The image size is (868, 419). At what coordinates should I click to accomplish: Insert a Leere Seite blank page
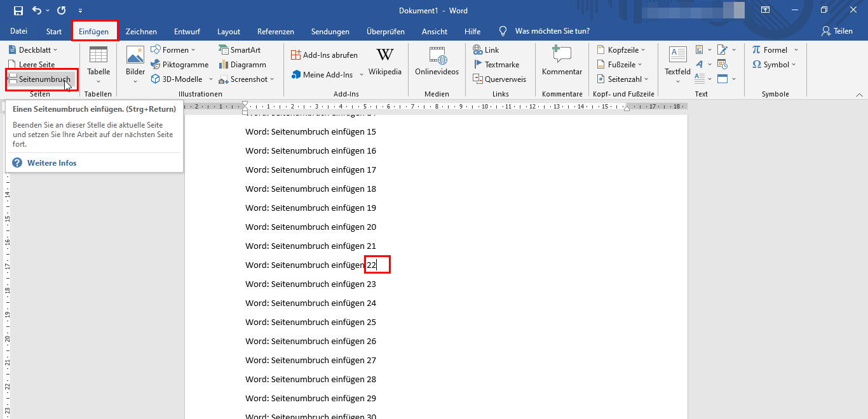(x=32, y=64)
